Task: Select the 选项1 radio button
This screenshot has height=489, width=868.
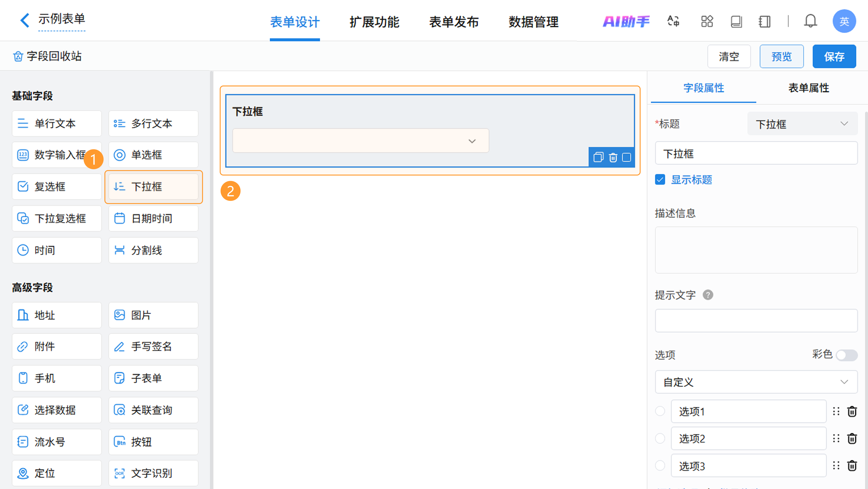Action: coord(660,411)
